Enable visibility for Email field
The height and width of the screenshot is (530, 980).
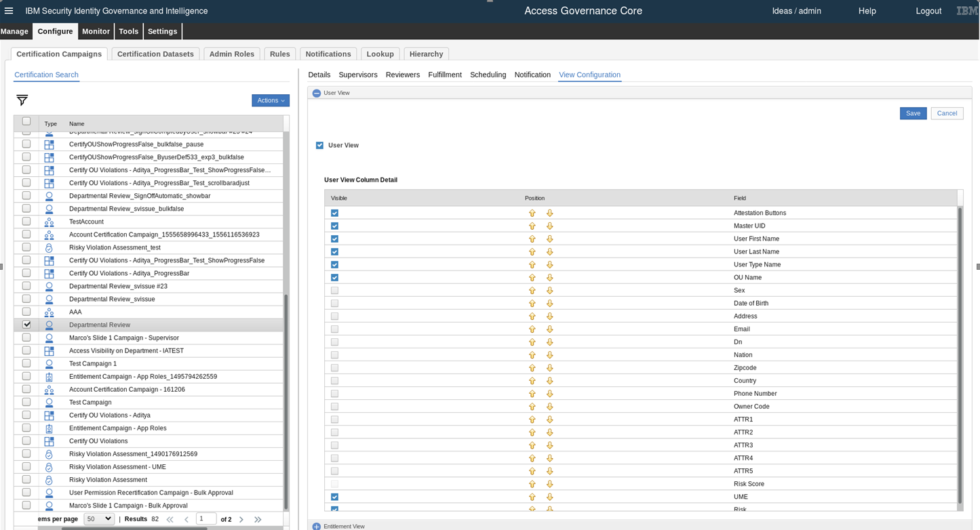click(x=334, y=329)
